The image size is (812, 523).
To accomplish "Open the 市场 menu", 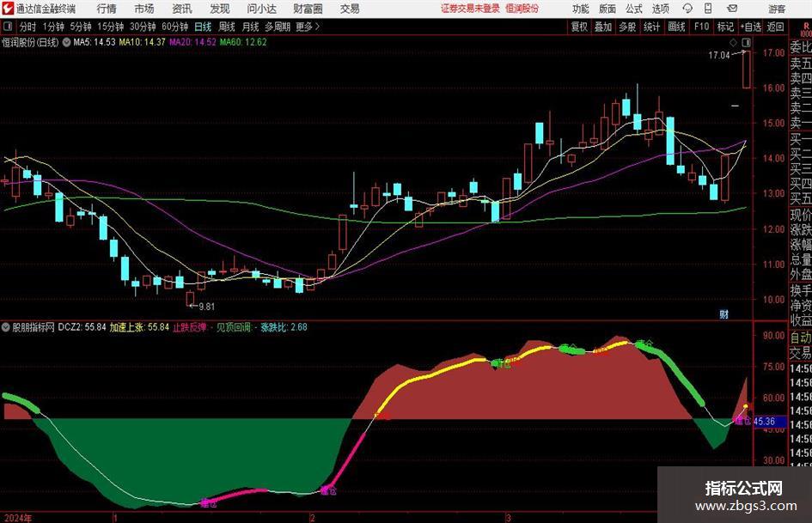I will click(x=144, y=9).
